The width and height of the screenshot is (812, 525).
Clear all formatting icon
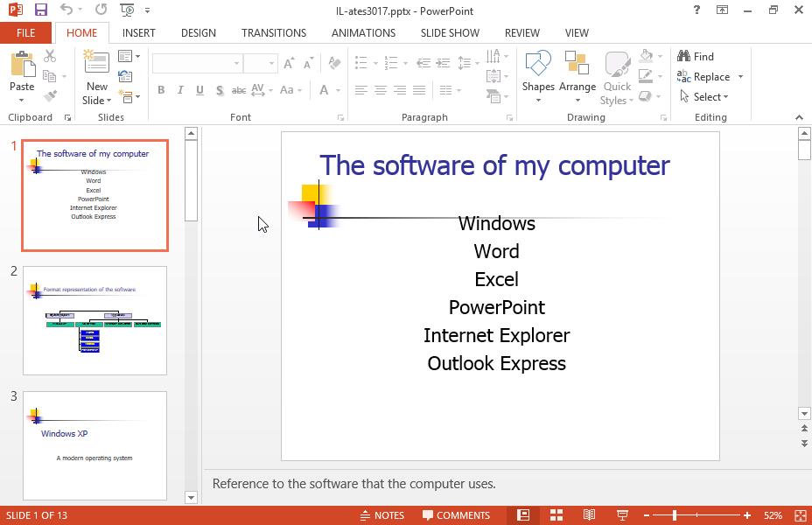(x=334, y=63)
